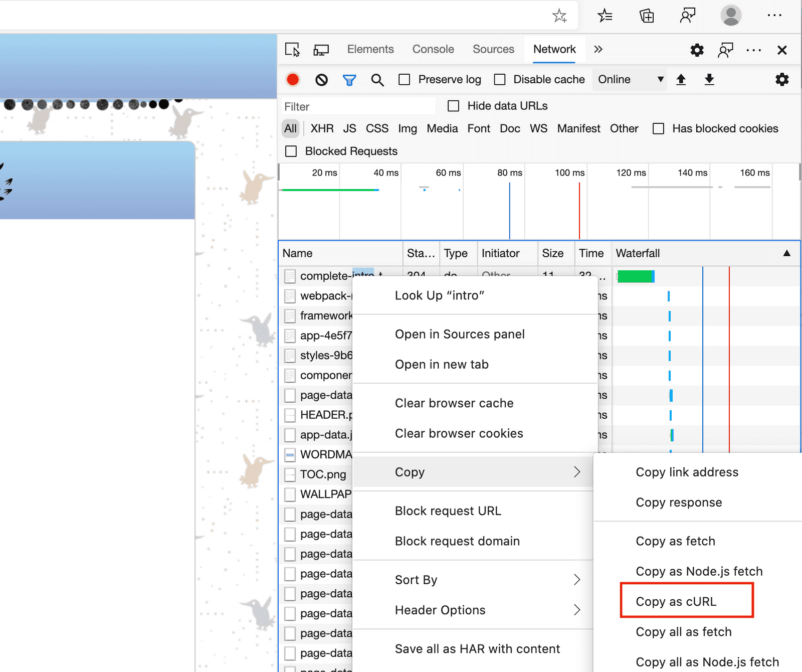Select the inspect element cursor icon
The image size is (802, 672).
tap(292, 50)
